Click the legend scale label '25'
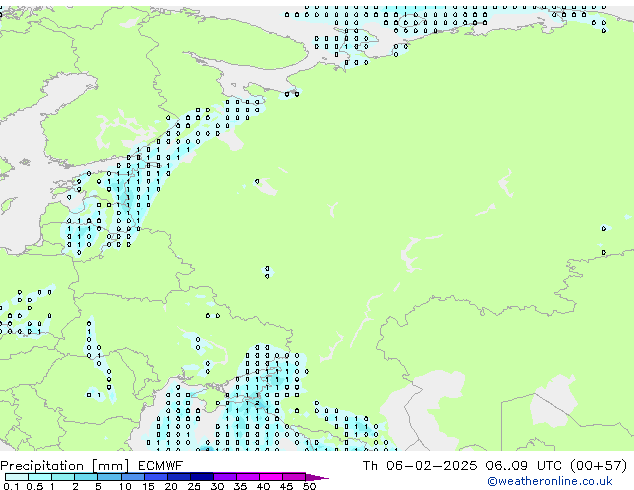The width and height of the screenshot is (634, 490). click(194, 486)
